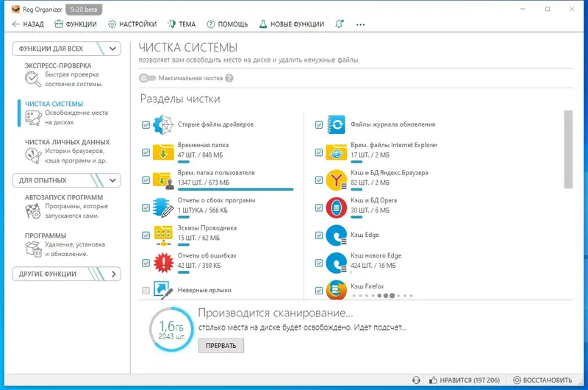This screenshot has width=588, height=390.
Task: Check the Неверные ярлыки checkbox
Action: (146, 290)
